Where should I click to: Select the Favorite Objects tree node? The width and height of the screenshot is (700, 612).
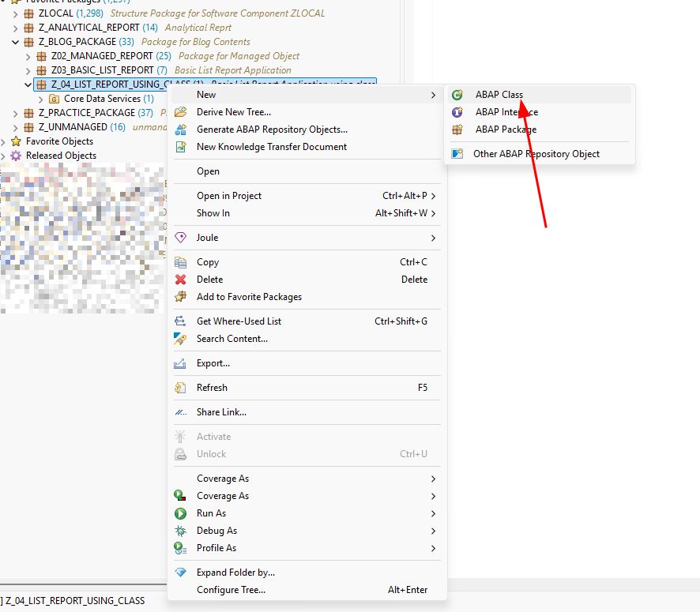coord(59,141)
